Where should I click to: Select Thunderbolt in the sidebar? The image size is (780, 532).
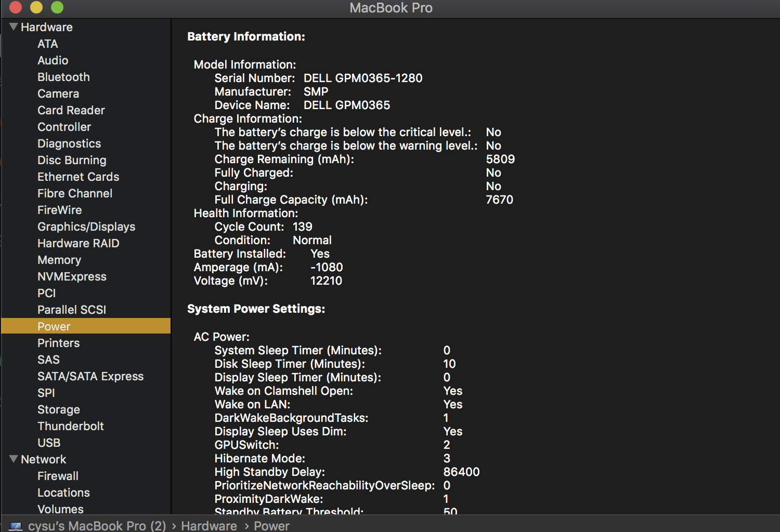tap(71, 426)
